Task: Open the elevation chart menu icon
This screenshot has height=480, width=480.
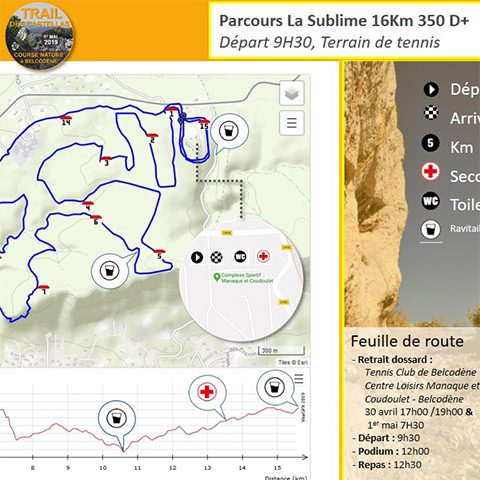Action: click(299, 379)
